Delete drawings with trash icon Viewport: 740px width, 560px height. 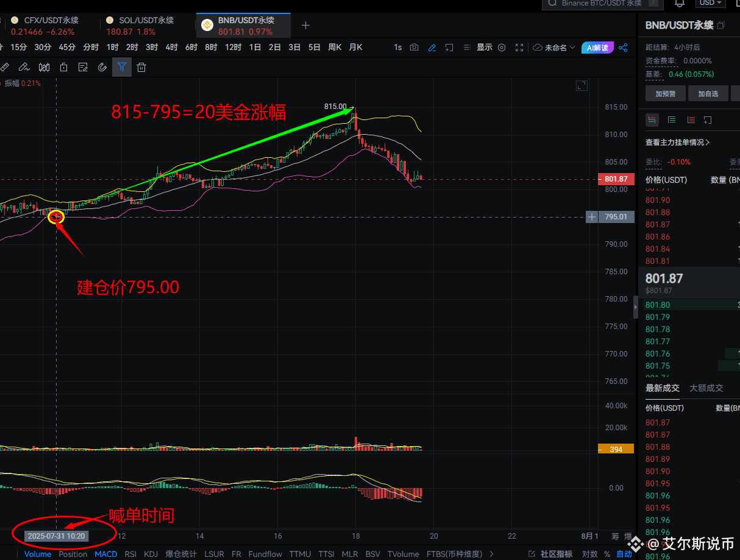point(141,67)
